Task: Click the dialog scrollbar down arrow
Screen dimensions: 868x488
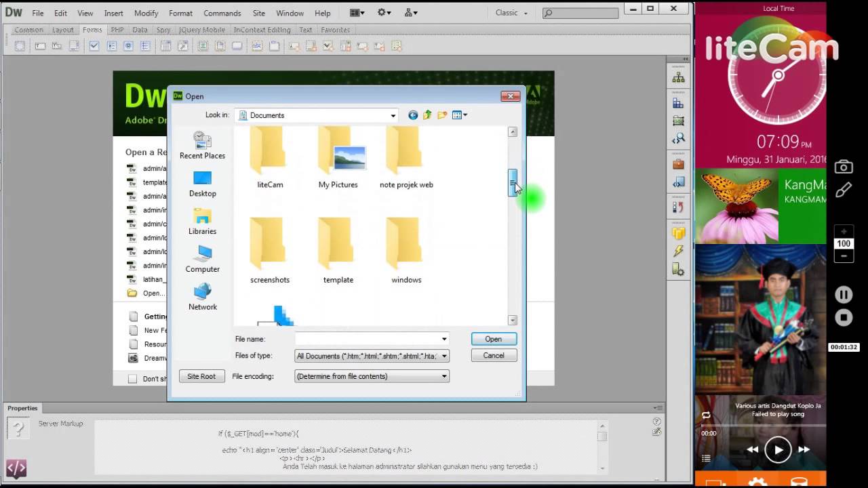Action: 513,320
